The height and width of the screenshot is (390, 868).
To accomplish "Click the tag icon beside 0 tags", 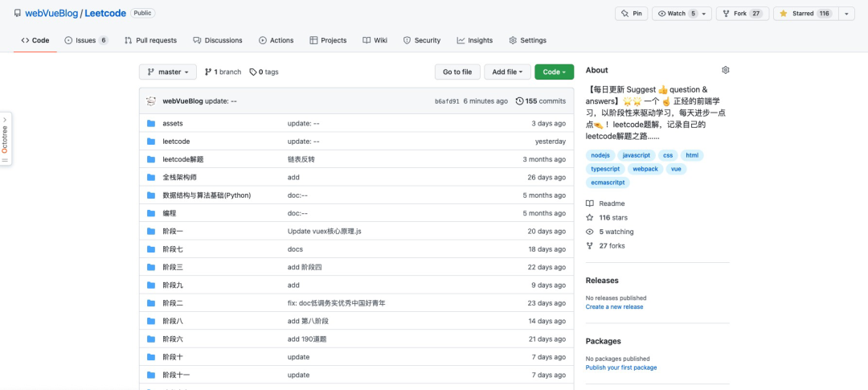I will tap(253, 72).
